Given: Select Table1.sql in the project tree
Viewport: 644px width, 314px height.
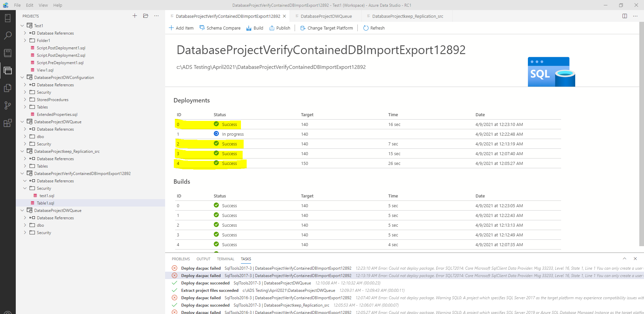Looking at the screenshot, I should click(x=46, y=203).
